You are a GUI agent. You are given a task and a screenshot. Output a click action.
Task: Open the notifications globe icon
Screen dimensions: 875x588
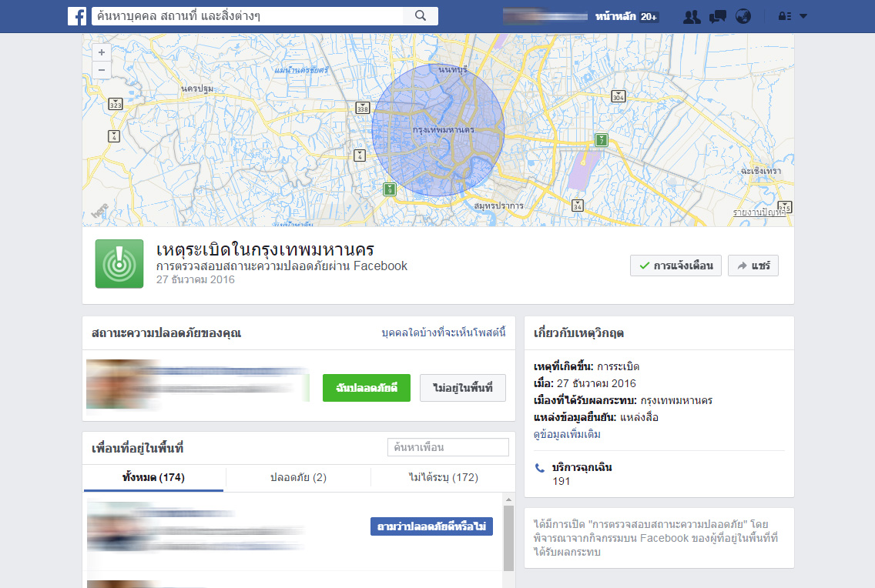coord(743,17)
